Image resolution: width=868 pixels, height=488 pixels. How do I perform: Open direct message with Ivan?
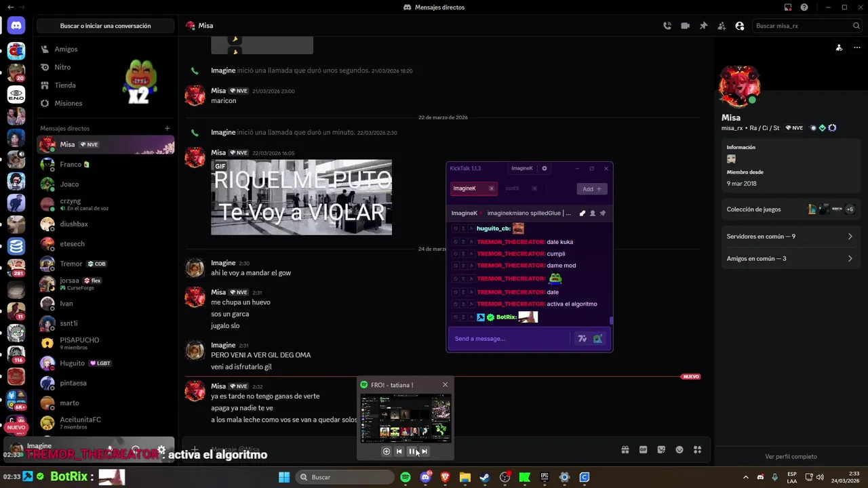click(x=106, y=304)
